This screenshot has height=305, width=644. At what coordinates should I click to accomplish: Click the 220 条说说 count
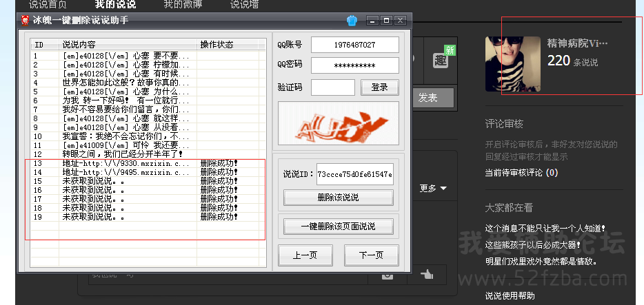572,61
